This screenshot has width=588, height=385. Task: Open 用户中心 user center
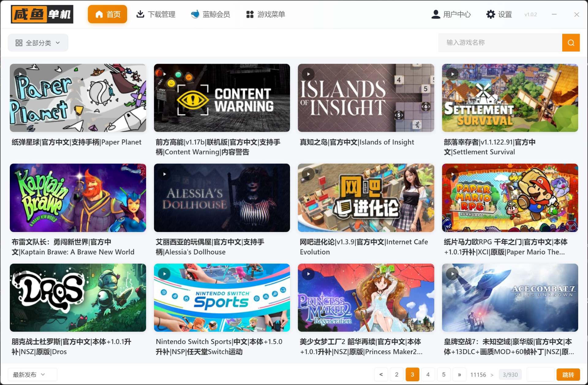[x=451, y=14]
